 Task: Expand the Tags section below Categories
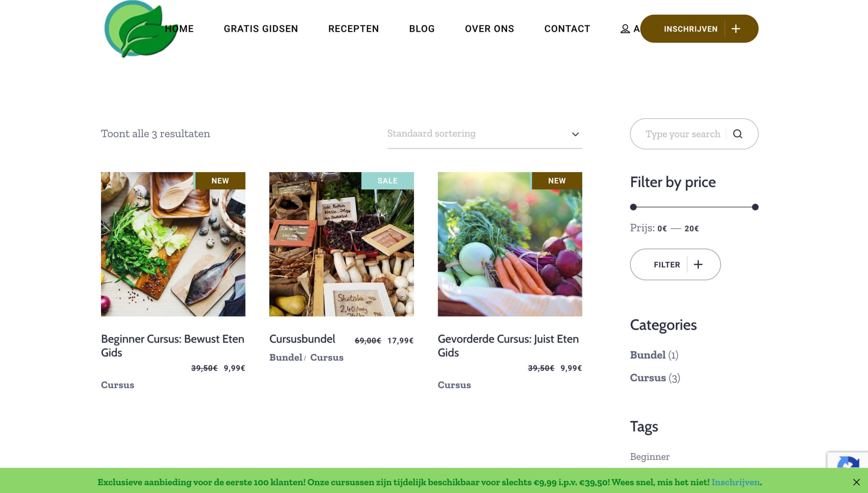[644, 426]
